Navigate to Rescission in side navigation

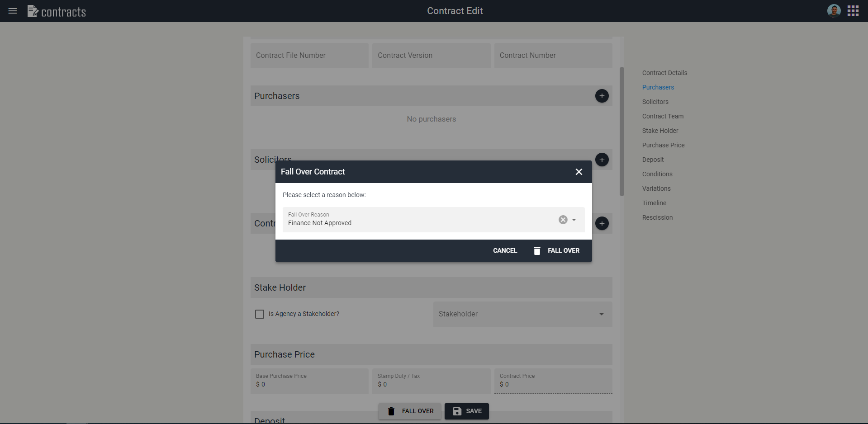click(657, 217)
